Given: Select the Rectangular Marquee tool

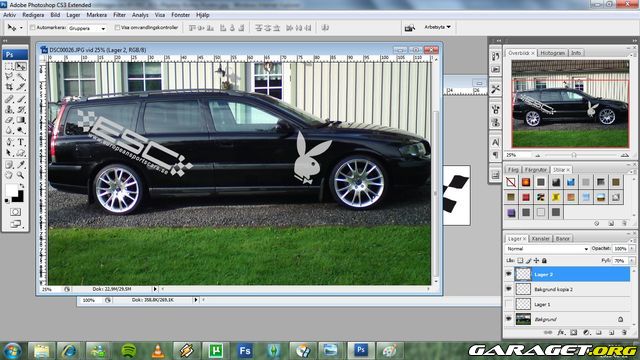Looking at the screenshot, I should (9, 66).
